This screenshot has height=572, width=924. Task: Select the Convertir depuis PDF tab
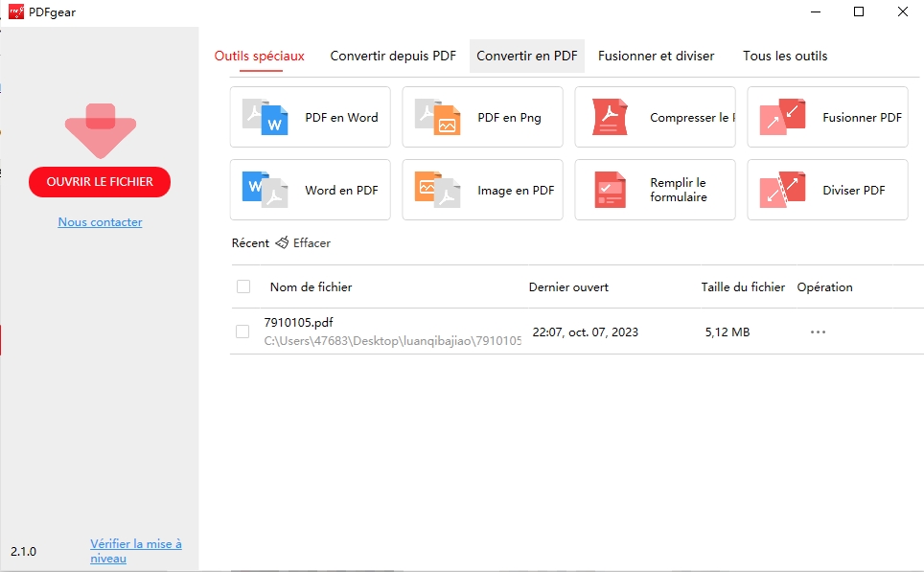pyautogui.click(x=392, y=56)
